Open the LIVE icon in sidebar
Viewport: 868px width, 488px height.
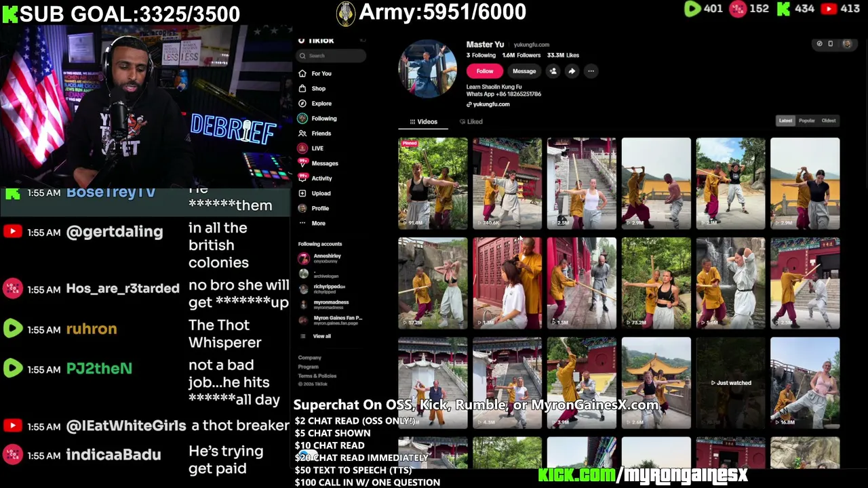coord(302,148)
